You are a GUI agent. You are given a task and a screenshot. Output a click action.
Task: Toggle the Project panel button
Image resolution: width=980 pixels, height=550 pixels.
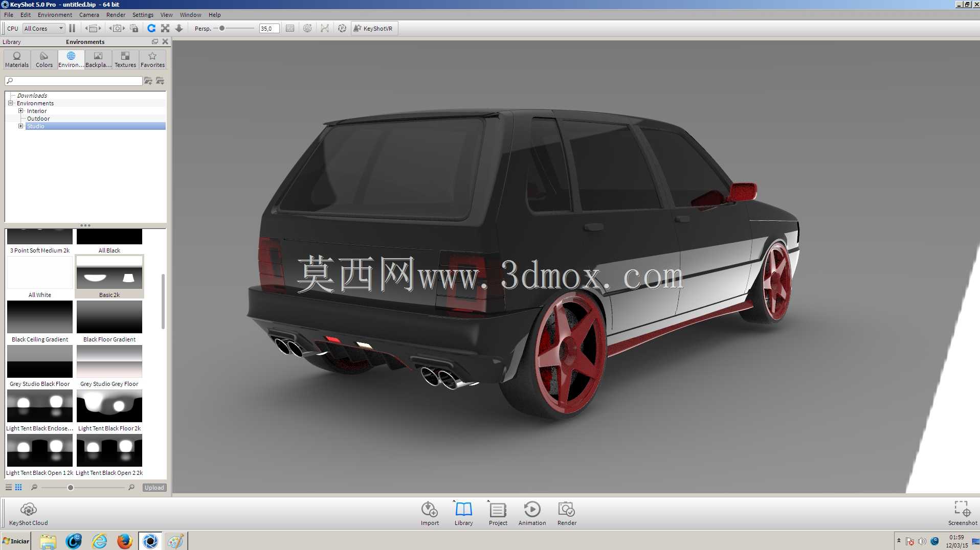coord(498,513)
